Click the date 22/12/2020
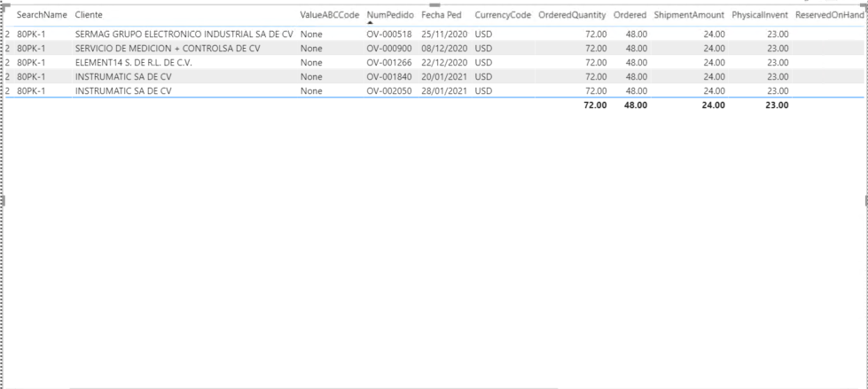Screen dimensions: 868x389 click(x=444, y=63)
